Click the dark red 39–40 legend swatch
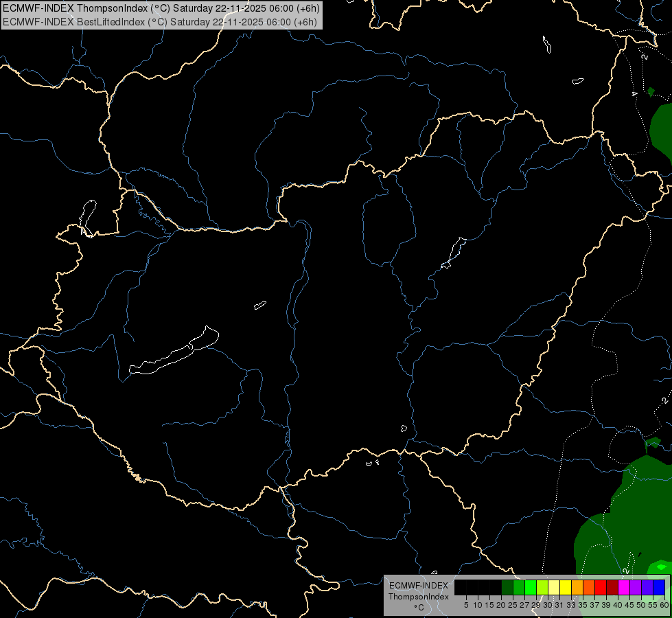 click(612, 588)
